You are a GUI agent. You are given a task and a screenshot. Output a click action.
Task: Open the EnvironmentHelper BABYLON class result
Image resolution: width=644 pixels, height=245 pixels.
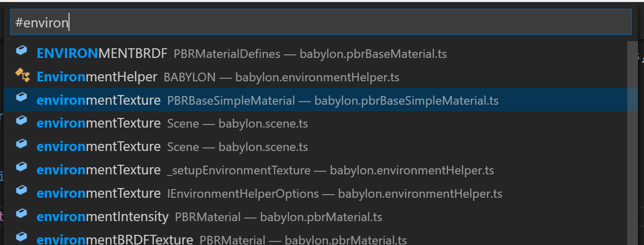pos(321,77)
